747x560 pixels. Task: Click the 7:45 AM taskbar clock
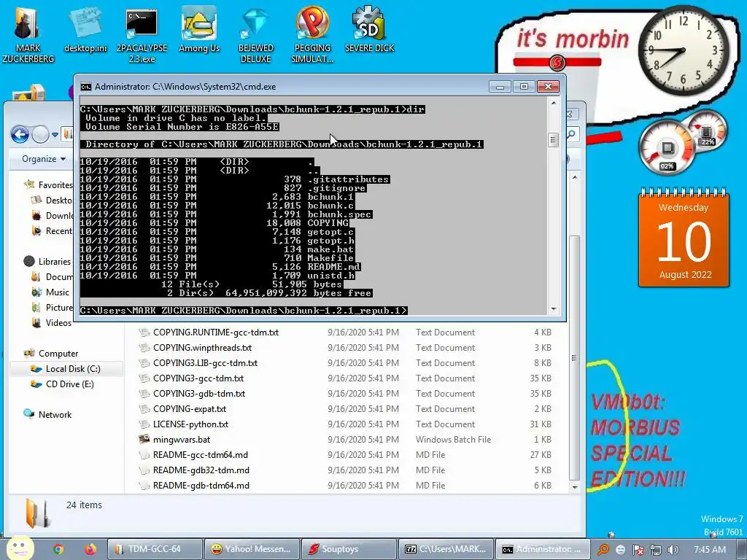(709, 549)
